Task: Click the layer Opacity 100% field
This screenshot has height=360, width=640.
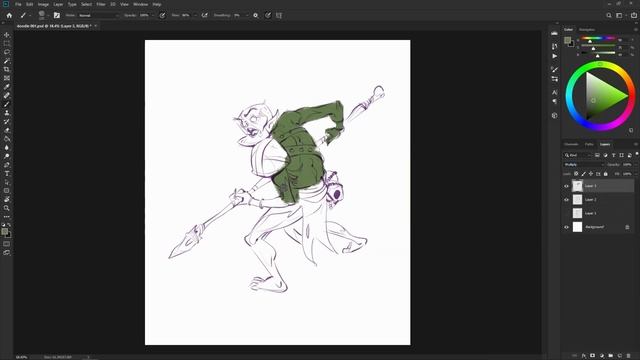Action: coord(628,164)
